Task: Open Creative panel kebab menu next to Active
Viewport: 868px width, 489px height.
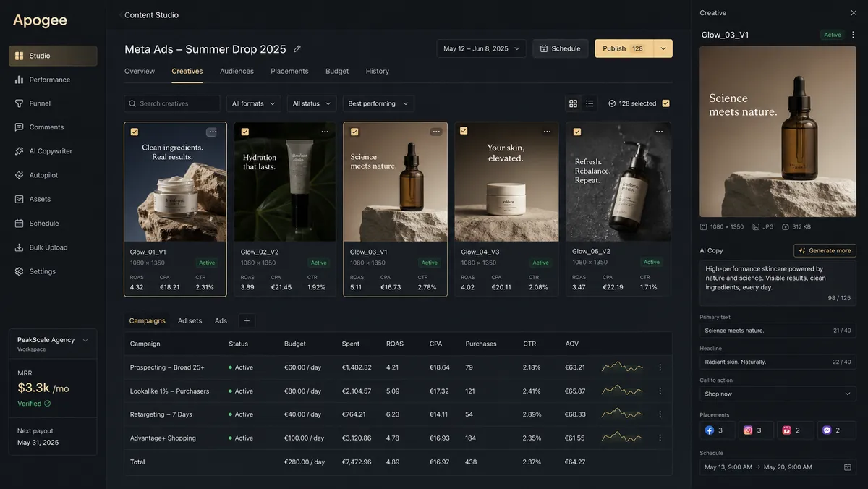Action: [853, 35]
